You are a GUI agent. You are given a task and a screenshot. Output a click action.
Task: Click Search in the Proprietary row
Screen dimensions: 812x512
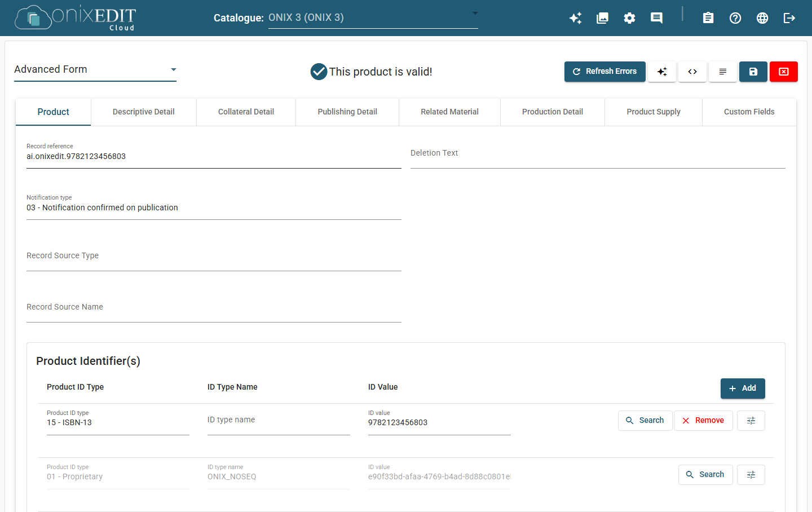[x=705, y=475]
